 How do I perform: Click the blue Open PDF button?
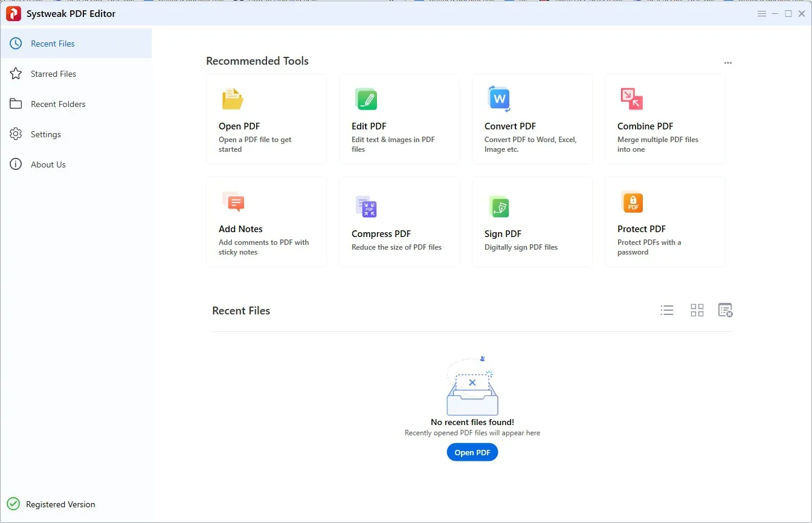[x=472, y=452]
